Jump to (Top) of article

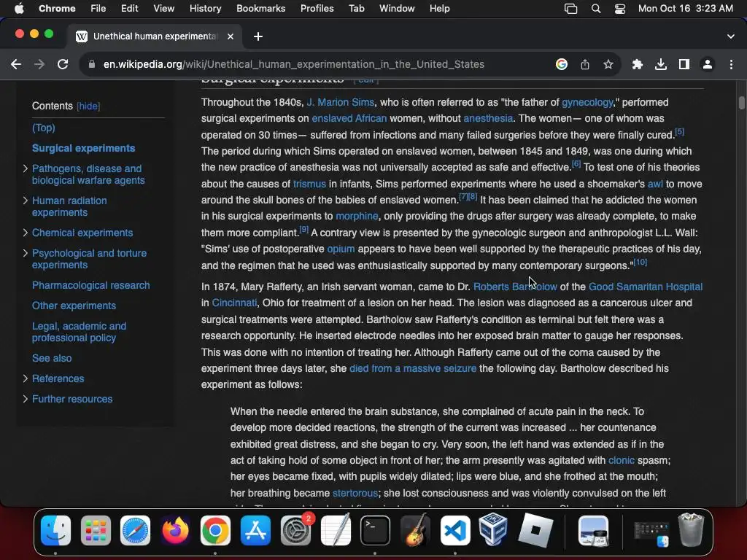pyautogui.click(x=43, y=128)
